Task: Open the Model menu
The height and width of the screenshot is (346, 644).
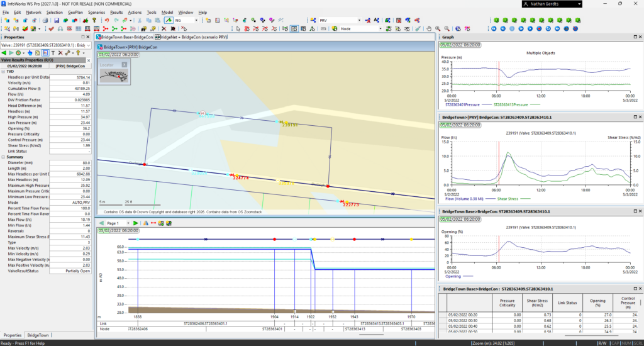Action: [167, 13]
